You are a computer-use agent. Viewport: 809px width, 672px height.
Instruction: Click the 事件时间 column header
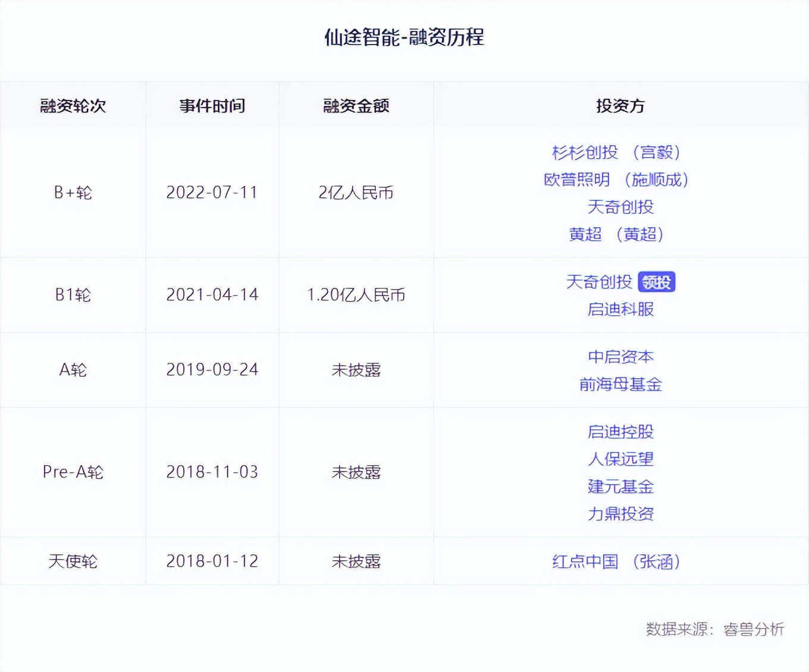tap(212, 105)
